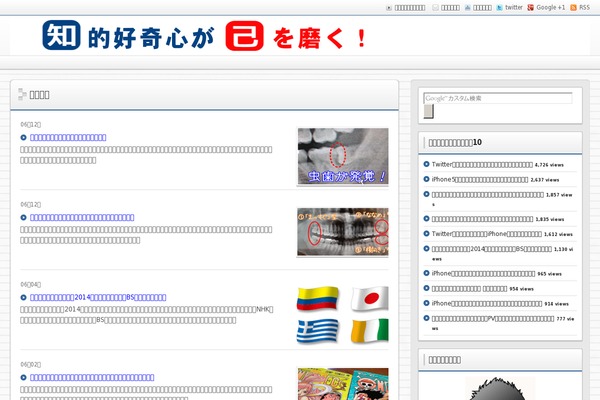Click the Twitter bird icon in top bar
This screenshot has width=600, height=400.
tap(499, 8)
